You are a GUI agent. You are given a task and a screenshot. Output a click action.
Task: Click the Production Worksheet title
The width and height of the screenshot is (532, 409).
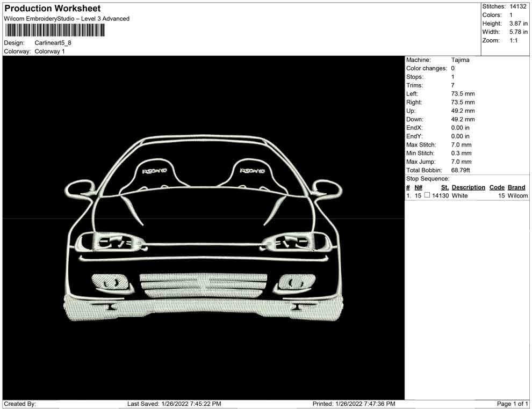click(x=53, y=9)
